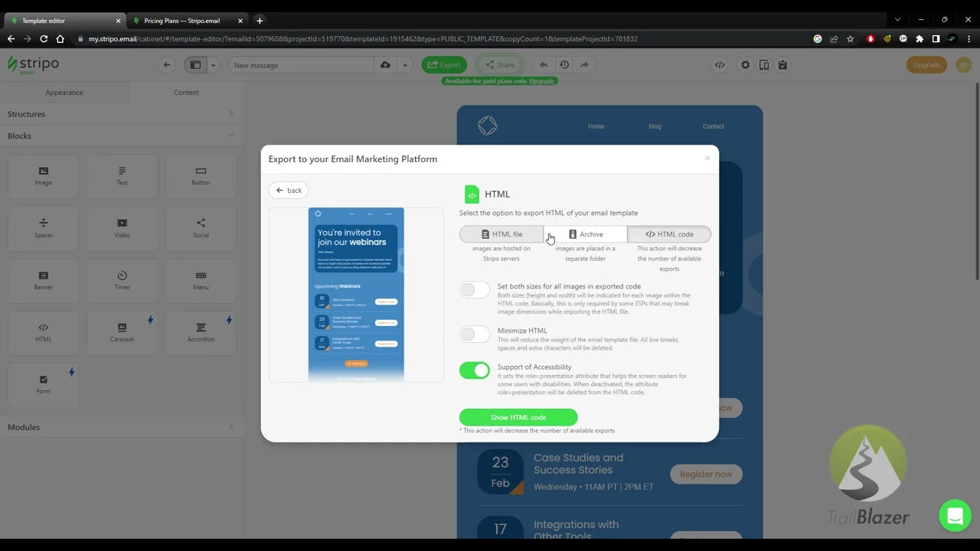Select the HTML code export option
The image size is (980, 551).
coord(669,234)
